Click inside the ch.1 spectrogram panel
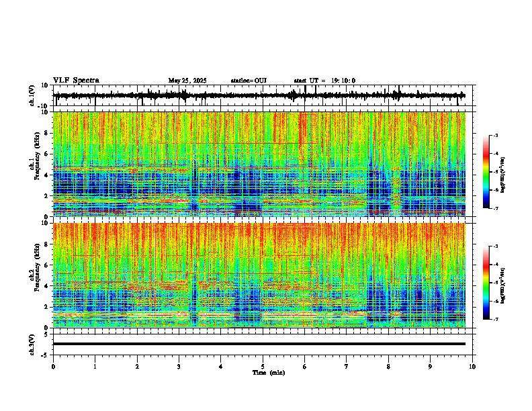The height and width of the screenshot is (411, 532). pyautogui.click(x=259, y=164)
